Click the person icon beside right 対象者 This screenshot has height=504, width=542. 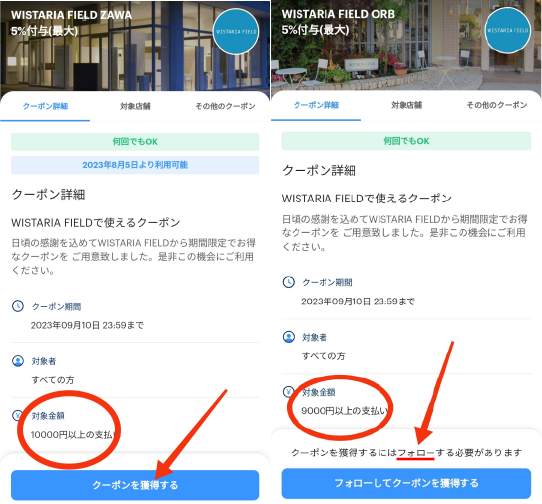[x=289, y=337]
